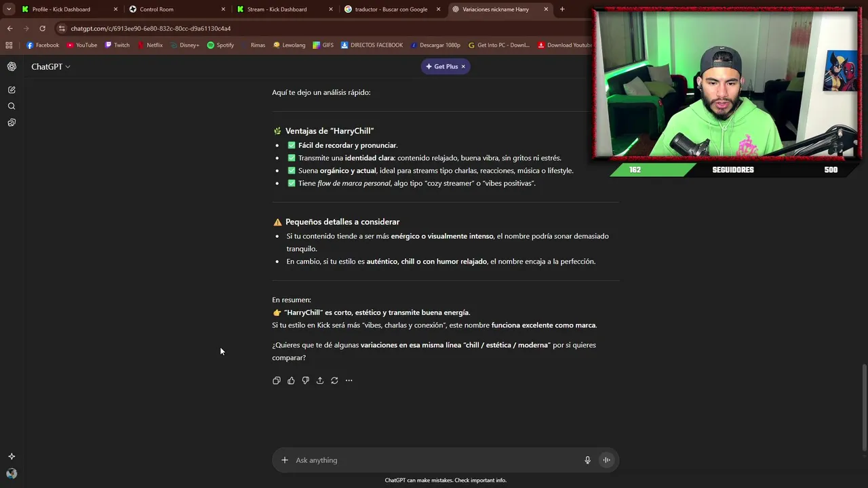Open Spotify bookmark
This screenshot has height=488, width=868.
click(220, 45)
